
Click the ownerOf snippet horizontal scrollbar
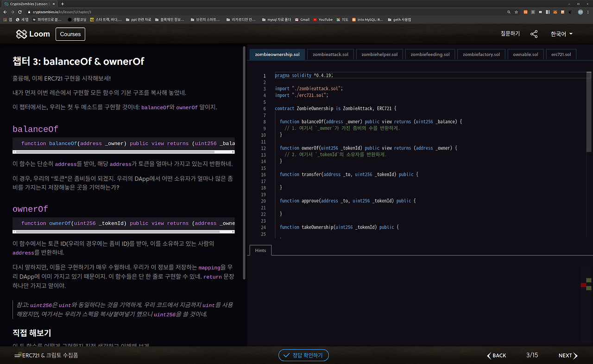click(123, 232)
